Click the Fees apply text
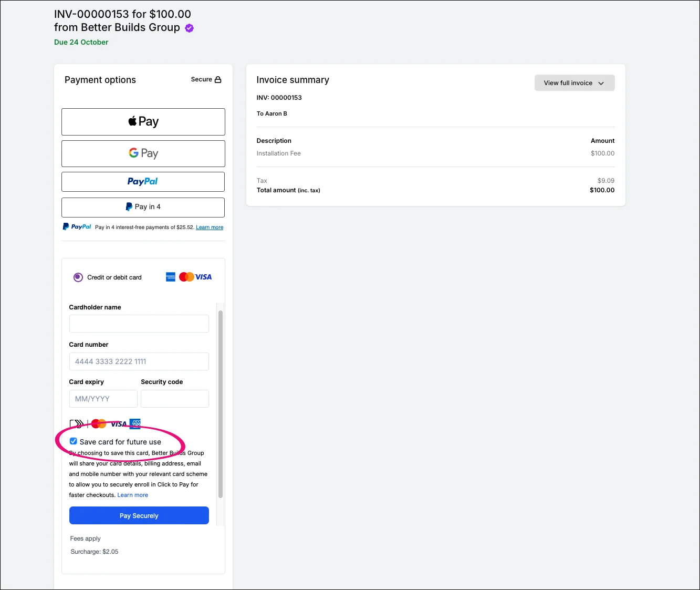 coord(86,539)
